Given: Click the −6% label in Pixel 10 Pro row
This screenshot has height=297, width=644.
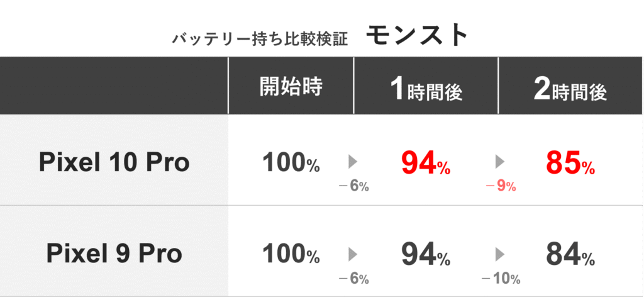Looking at the screenshot, I should [x=353, y=186].
